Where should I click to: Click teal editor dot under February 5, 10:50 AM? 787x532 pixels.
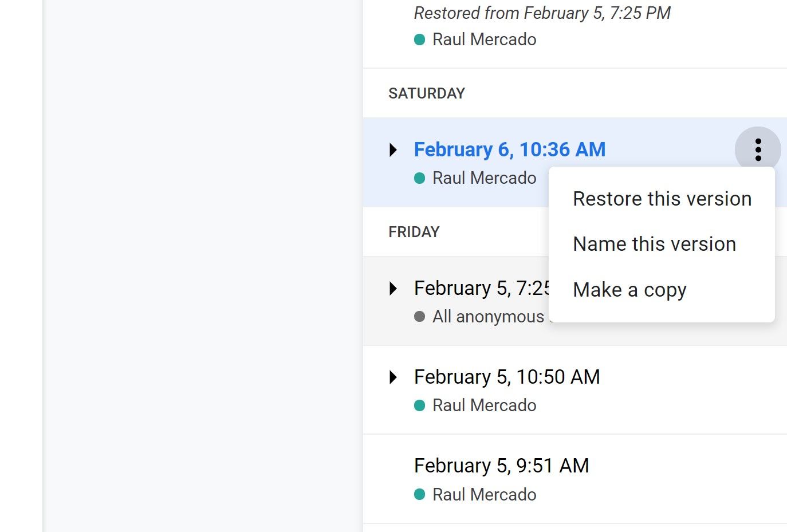point(419,405)
